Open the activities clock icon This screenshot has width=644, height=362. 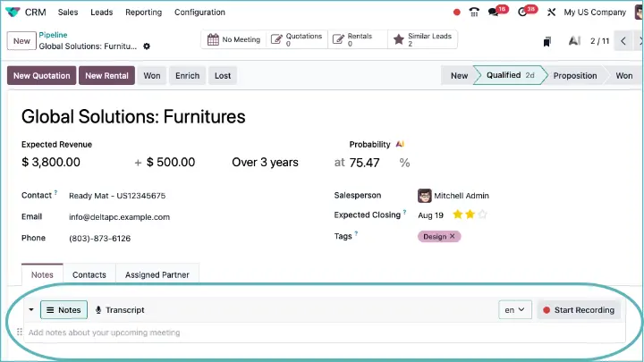click(x=522, y=13)
